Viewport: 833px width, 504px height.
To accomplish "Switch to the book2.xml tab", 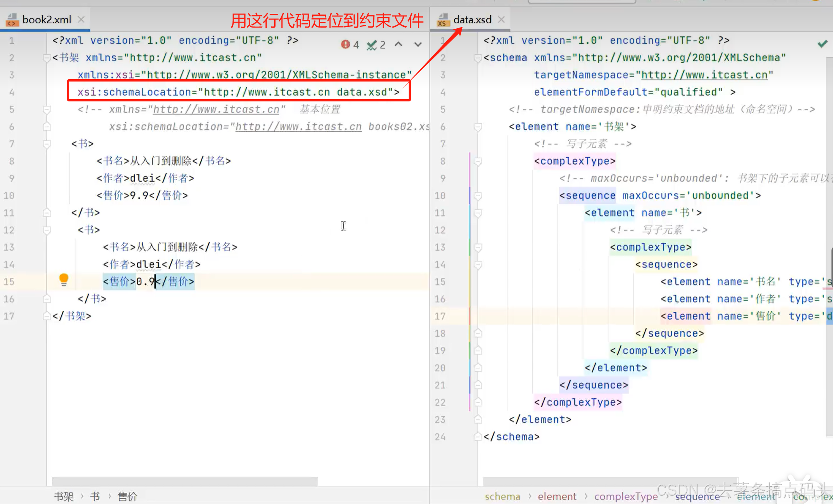I will 46,20.
